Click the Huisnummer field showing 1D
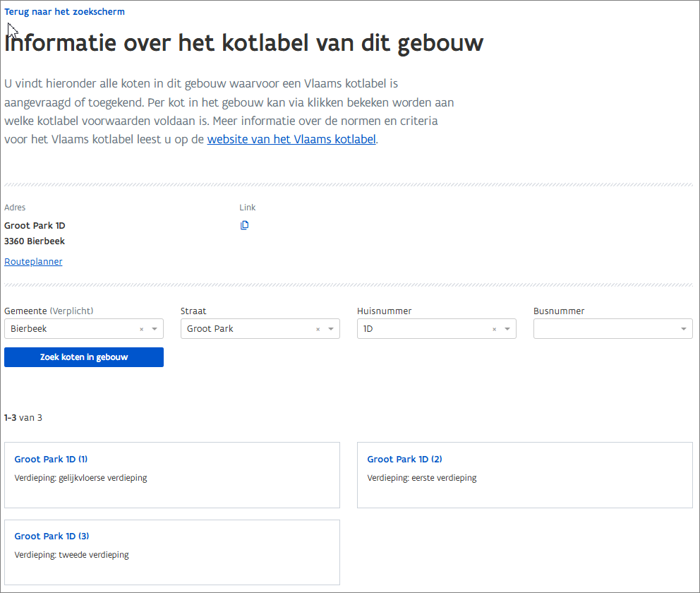This screenshot has height=593, width=700. click(x=423, y=329)
